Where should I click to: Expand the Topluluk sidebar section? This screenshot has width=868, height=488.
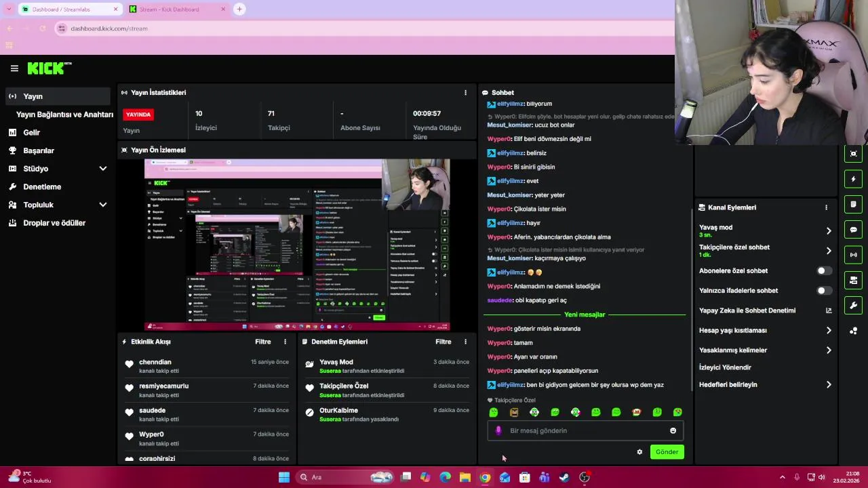103,205
